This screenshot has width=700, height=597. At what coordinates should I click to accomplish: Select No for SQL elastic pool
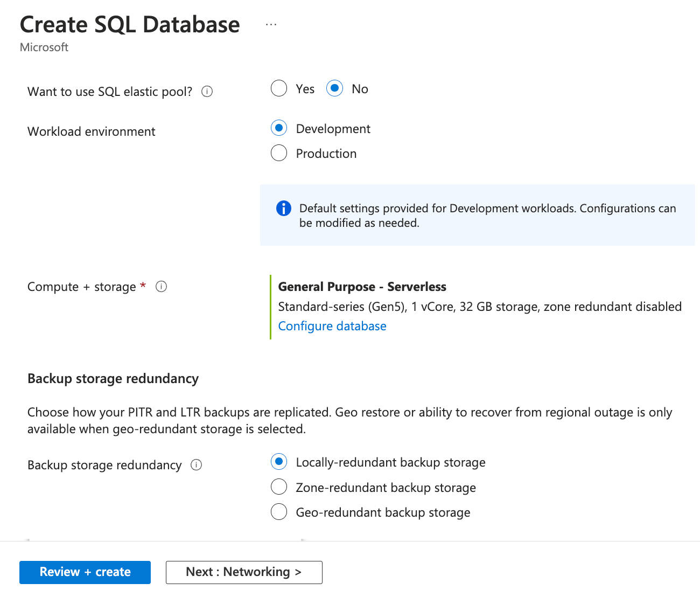click(x=334, y=88)
